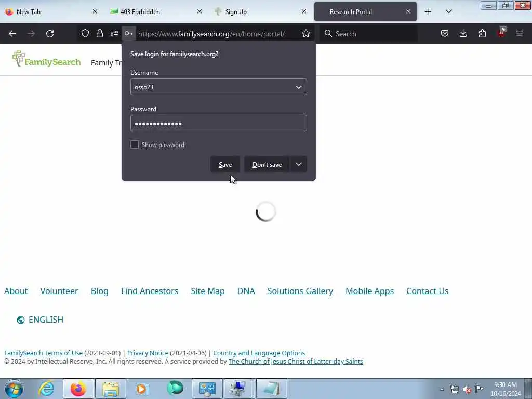Show hidden tray icons with the arrow
The image size is (532, 399).
click(x=442, y=389)
